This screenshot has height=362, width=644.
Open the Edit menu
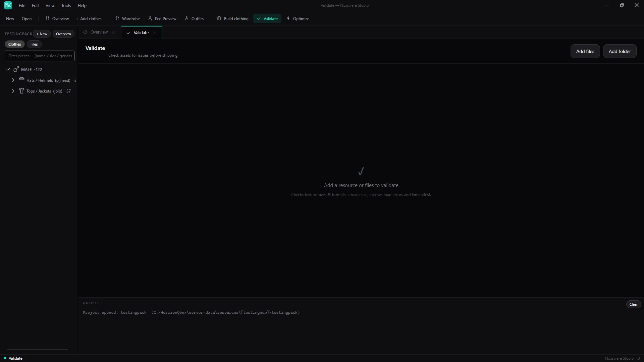[35, 5]
